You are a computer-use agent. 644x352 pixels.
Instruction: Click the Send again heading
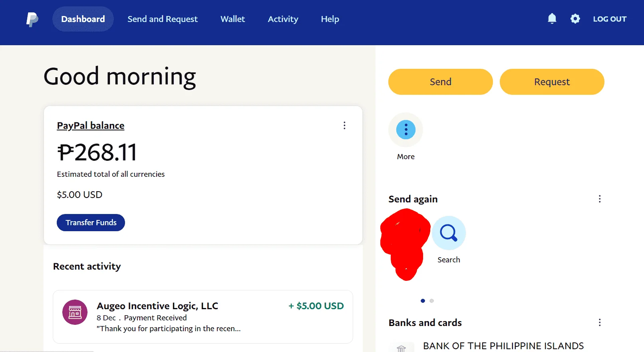pos(413,199)
